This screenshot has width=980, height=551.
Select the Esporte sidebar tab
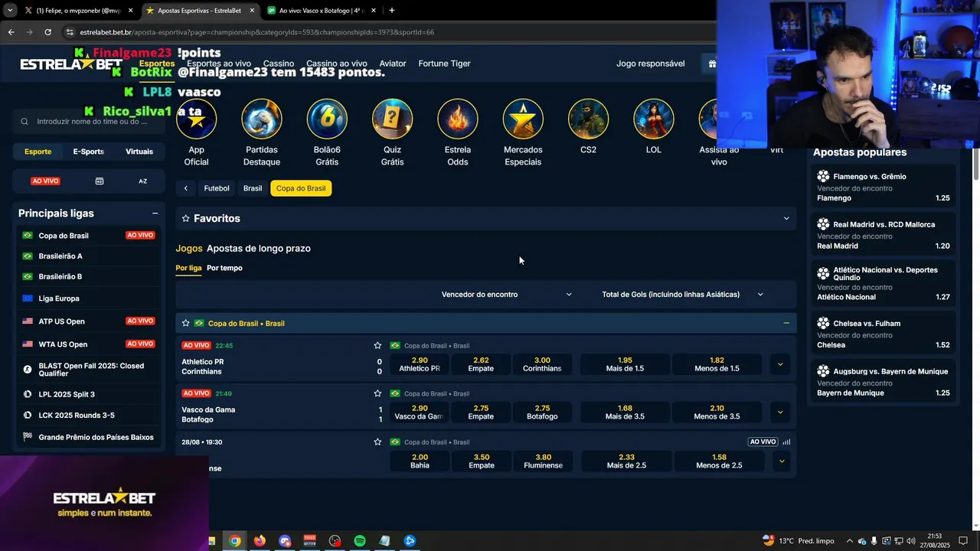(x=38, y=152)
